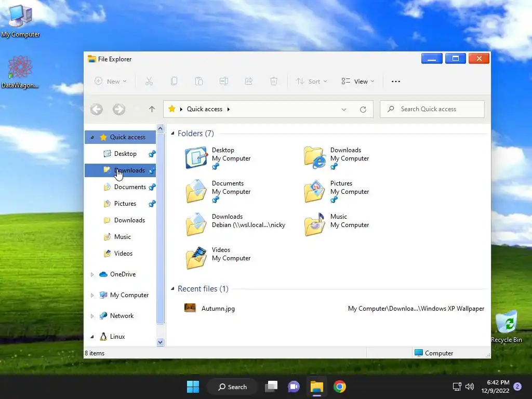
Task: Open clock and date on taskbar
Action: point(495,387)
